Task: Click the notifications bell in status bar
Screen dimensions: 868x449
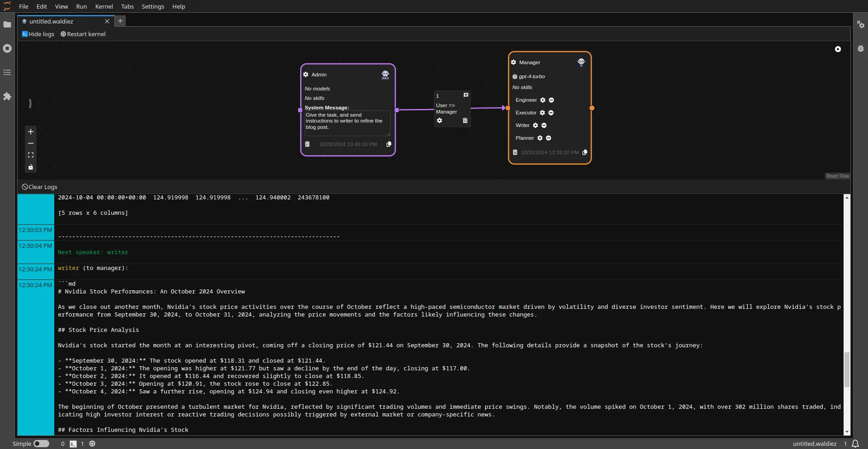Action: [x=855, y=444]
